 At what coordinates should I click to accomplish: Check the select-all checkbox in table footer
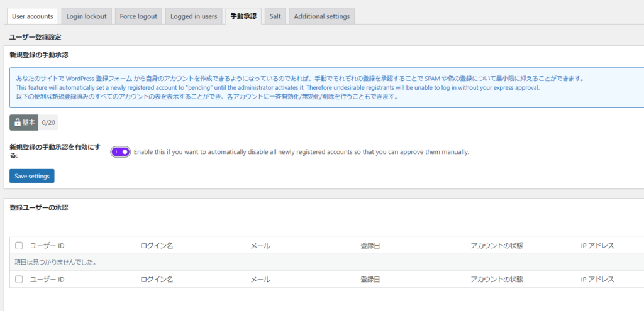19,280
